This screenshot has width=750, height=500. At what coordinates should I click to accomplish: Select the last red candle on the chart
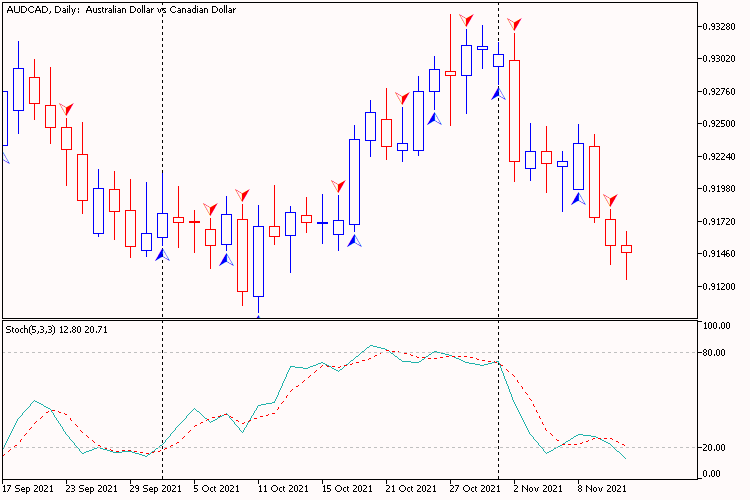click(626, 249)
